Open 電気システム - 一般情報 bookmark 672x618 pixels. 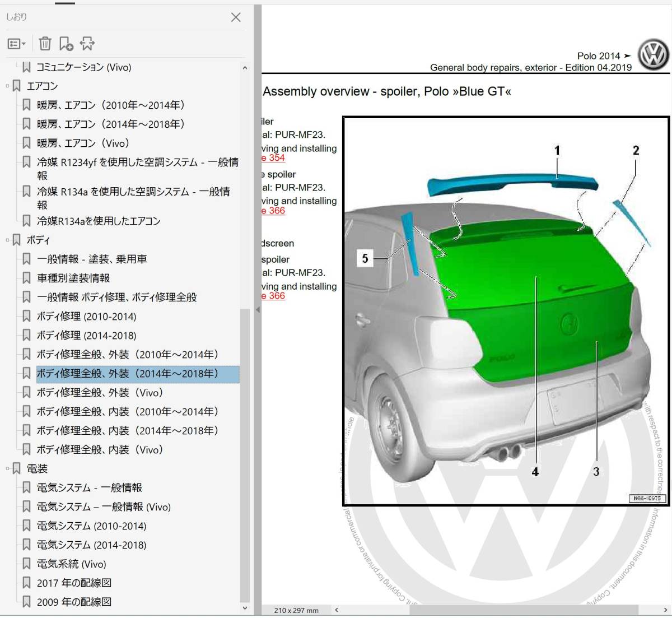pos(90,488)
